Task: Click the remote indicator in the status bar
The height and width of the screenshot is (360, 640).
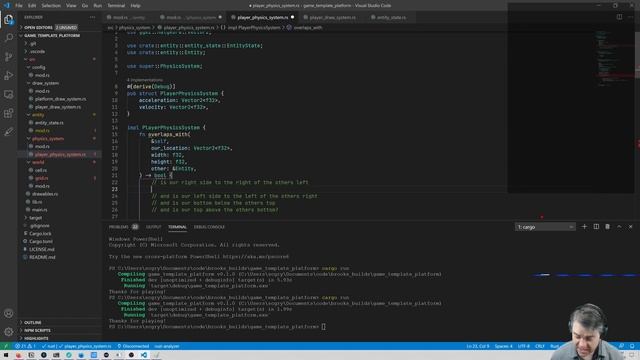Action: (x=6, y=346)
